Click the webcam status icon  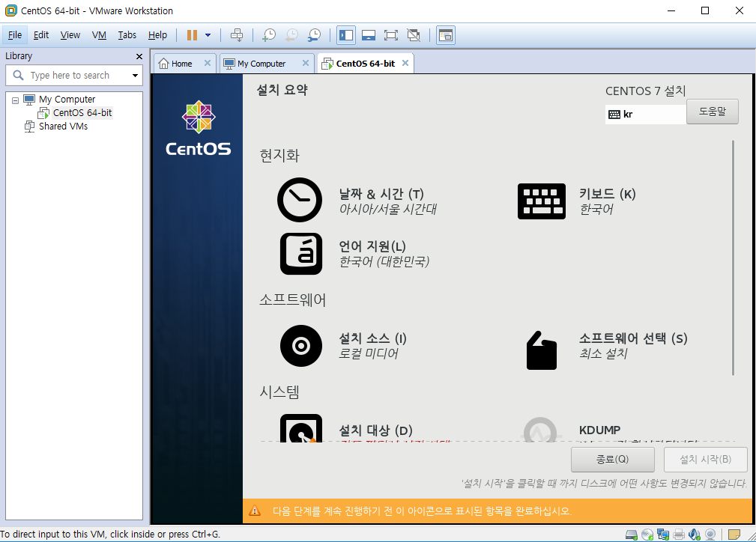710,535
